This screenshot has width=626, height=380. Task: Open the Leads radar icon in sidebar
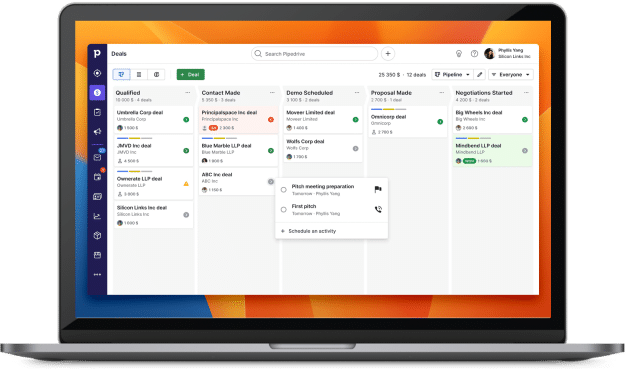[97, 73]
